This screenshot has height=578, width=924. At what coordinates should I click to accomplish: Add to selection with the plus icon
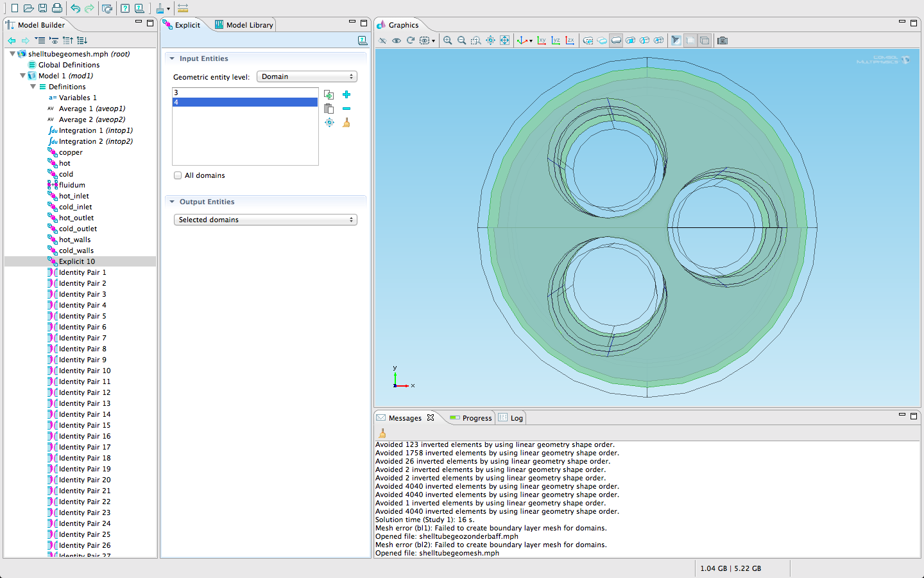[346, 94]
